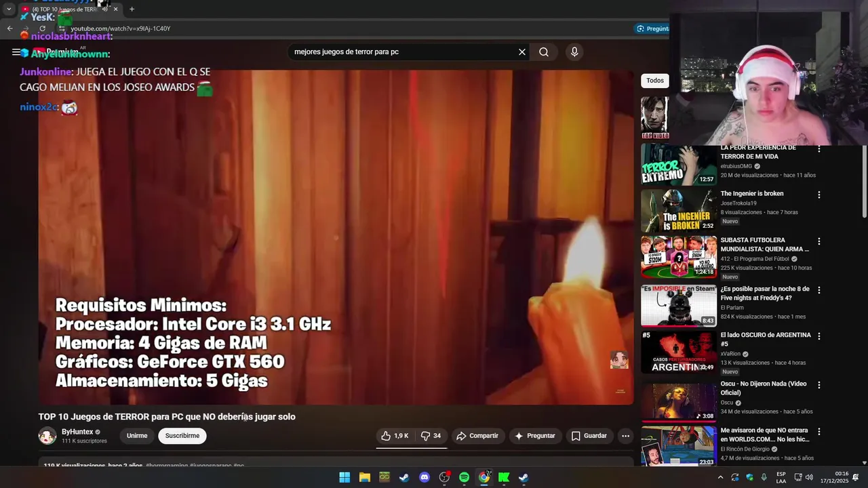This screenshot has width=868, height=488.
Task: Open the ByHuntex channel name link
Action: (x=77, y=432)
